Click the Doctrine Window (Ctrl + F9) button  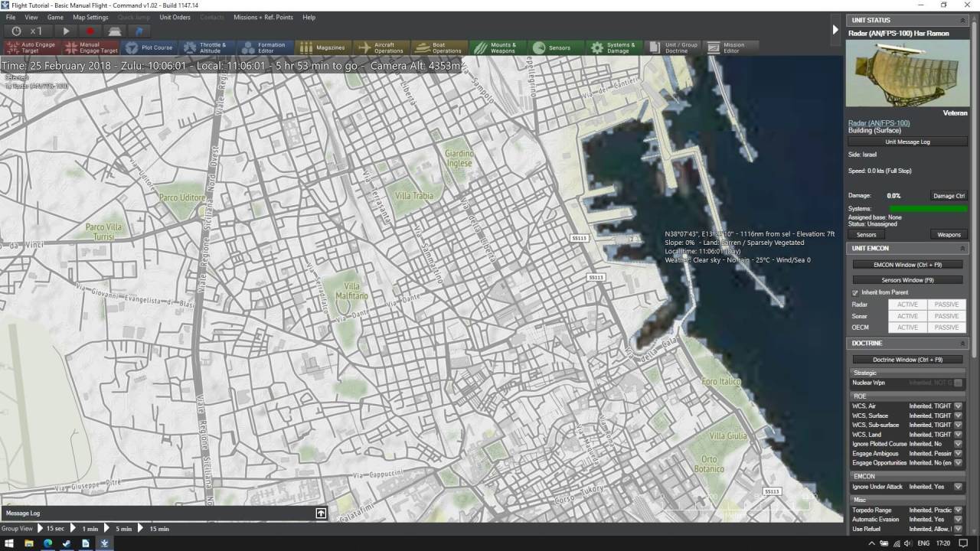click(907, 360)
